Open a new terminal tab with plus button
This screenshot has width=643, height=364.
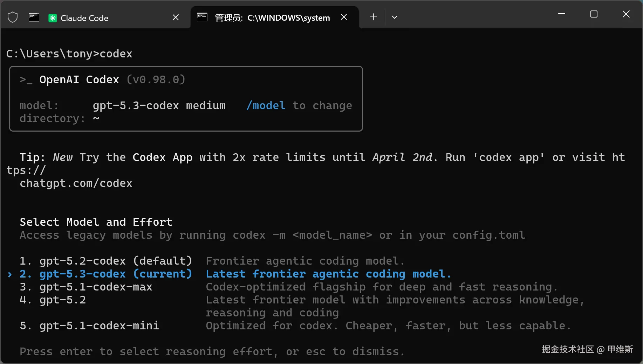(374, 17)
